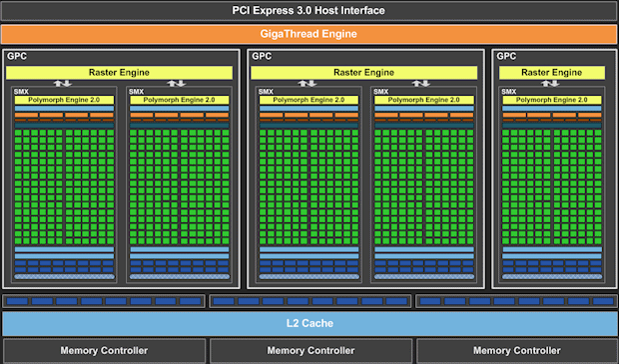Image resolution: width=619 pixels, height=364 pixels.
Task: Select the orange GigaThread Engine block
Action: [309, 34]
